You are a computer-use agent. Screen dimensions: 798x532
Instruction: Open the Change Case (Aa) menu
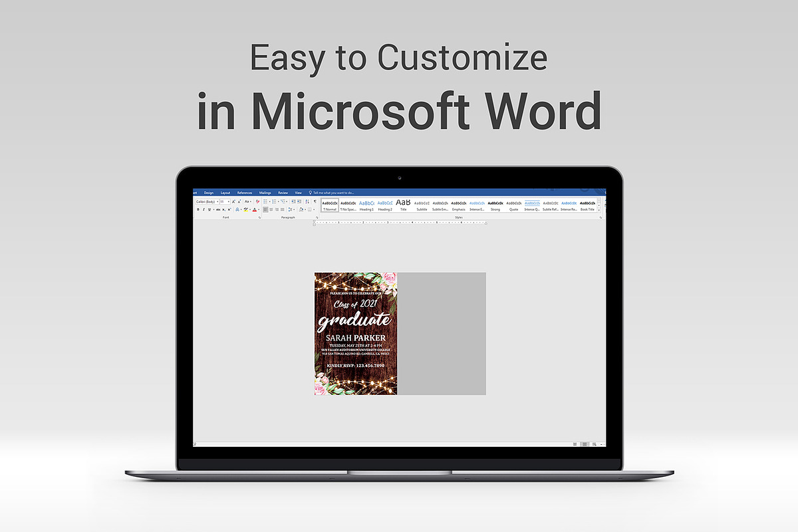[x=248, y=201]
